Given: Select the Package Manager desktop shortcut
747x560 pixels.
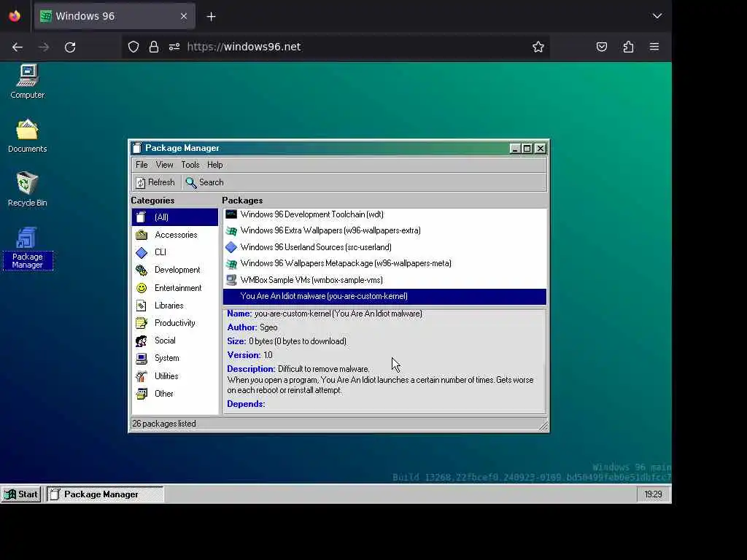Looking at the screenshot, I should coord(27,248).
